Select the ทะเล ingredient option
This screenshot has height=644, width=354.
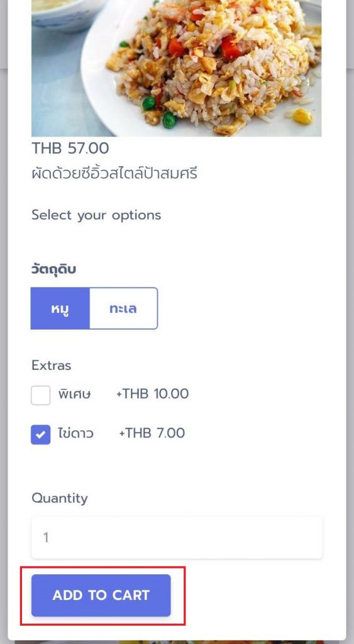123,308
